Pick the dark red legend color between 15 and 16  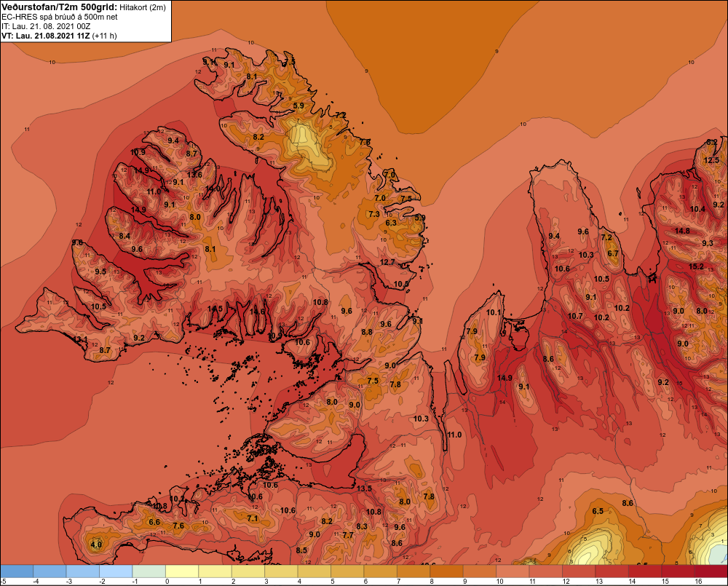tap(678, 571)
